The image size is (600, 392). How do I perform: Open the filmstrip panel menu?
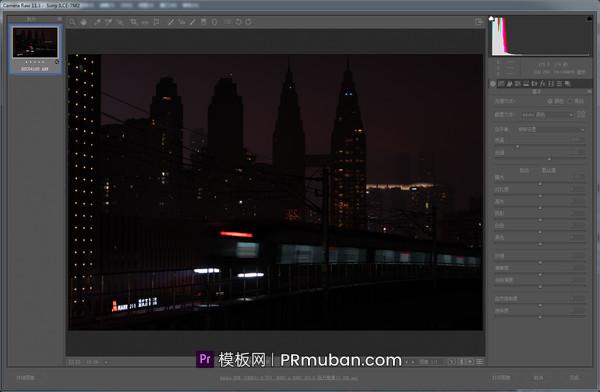59,18
